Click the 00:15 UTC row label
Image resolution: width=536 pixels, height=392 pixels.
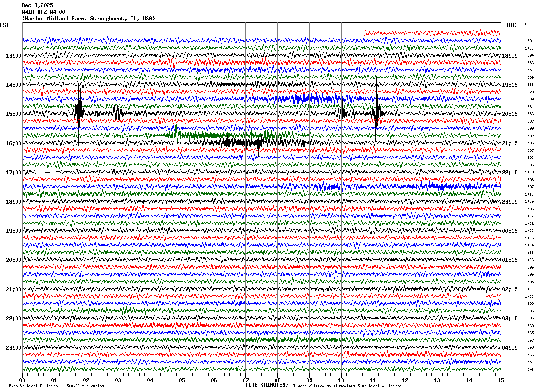[510, 231]
